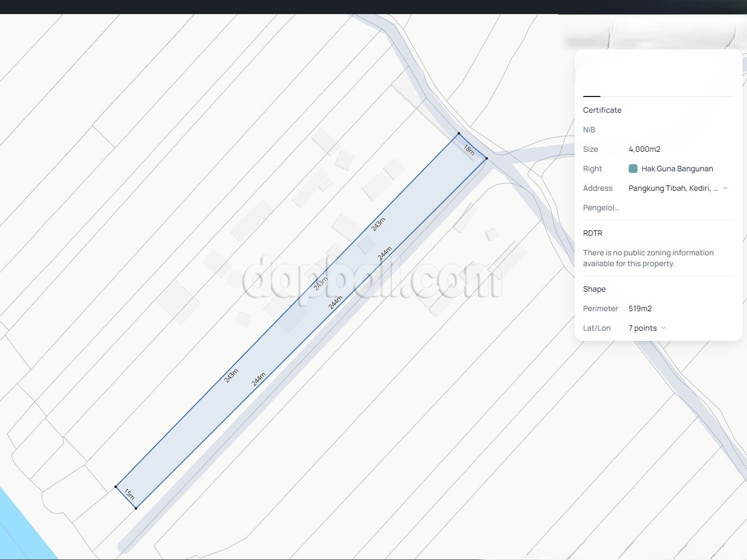747x560 pixels.
Task: Click the no public zoning information message
Action: point(648,258)
